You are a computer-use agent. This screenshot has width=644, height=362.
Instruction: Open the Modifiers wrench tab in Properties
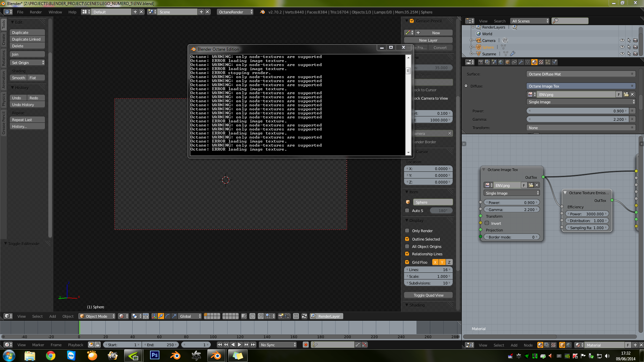(521, 62)
